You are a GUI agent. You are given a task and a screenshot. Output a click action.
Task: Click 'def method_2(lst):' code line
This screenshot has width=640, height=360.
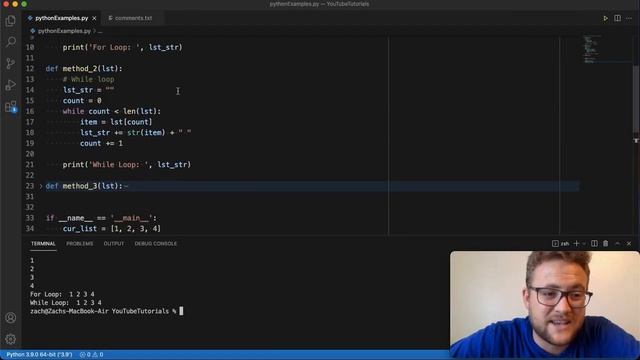click(x=84, y=69)
